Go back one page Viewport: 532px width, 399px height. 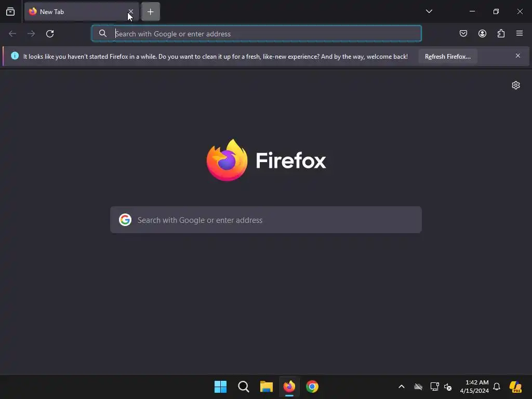[12, 34]
